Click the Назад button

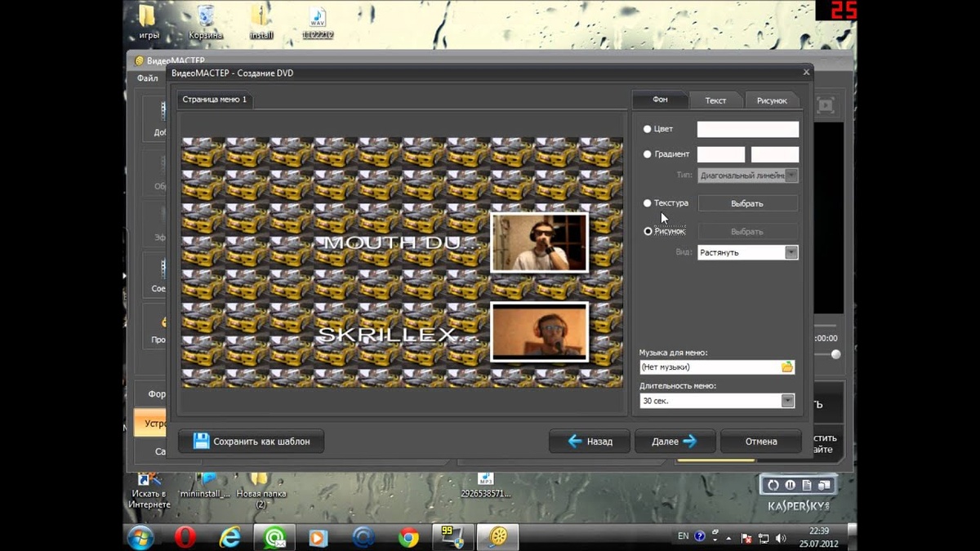point(590,441)
